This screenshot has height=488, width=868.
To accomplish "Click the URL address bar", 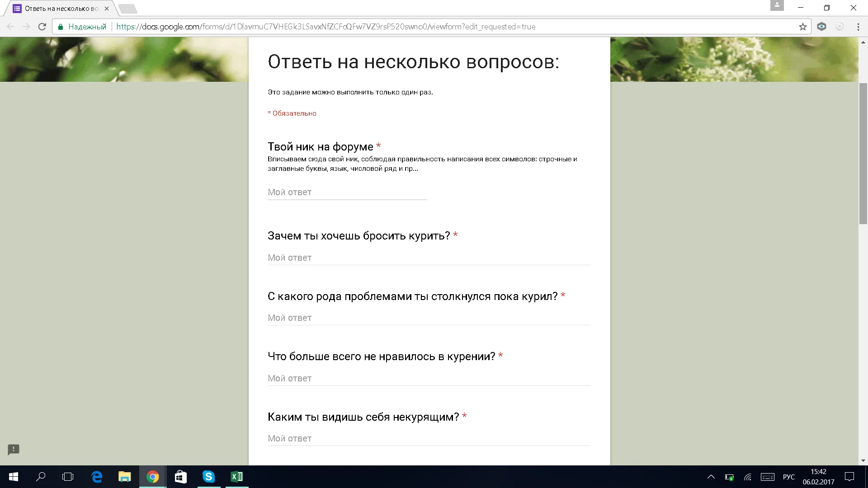I will pyautogui.click(x=407, y=27).
